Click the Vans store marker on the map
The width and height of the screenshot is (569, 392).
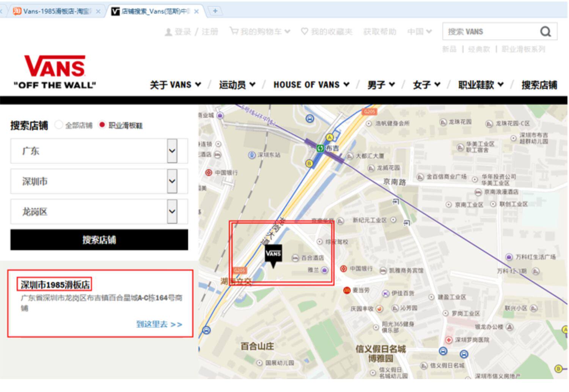click(x=273, y=256)
